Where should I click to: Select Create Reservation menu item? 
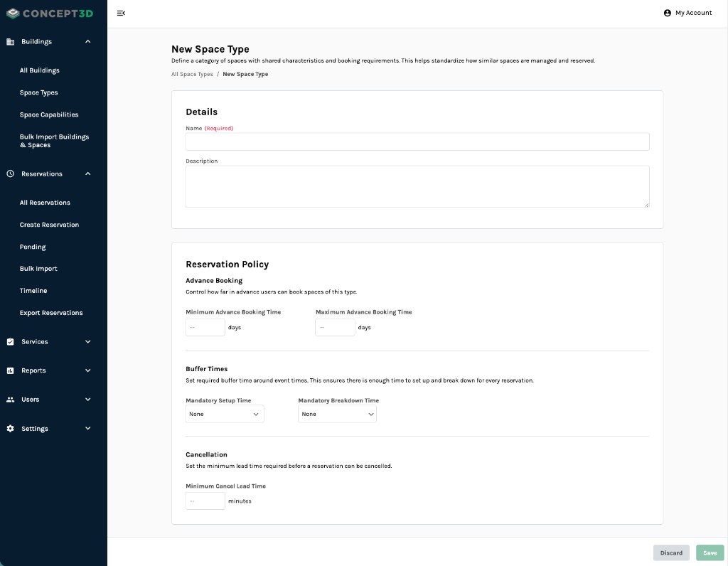49,225
